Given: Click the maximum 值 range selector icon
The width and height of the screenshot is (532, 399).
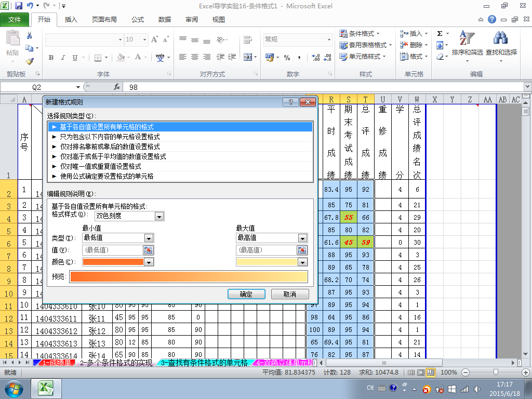Looking at the screenshot, I should click(302, 250).
